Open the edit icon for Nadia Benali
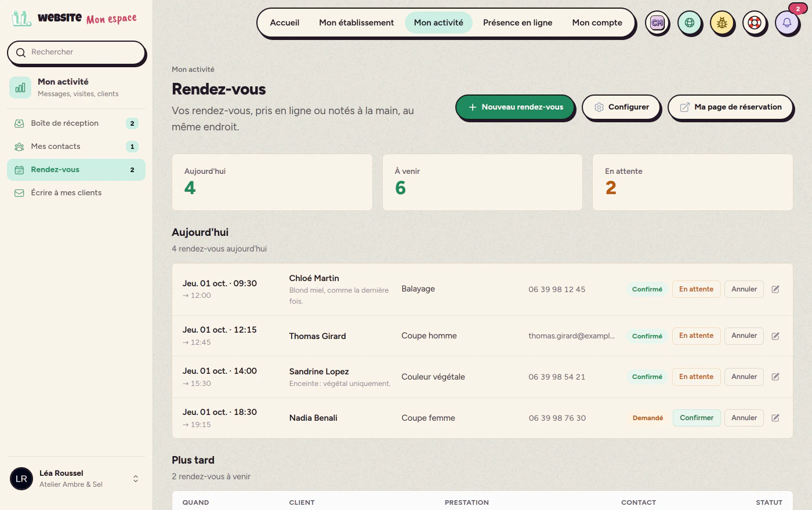This screenshot has width=812, height=510. pyautogui.click(x=775, y=418)
